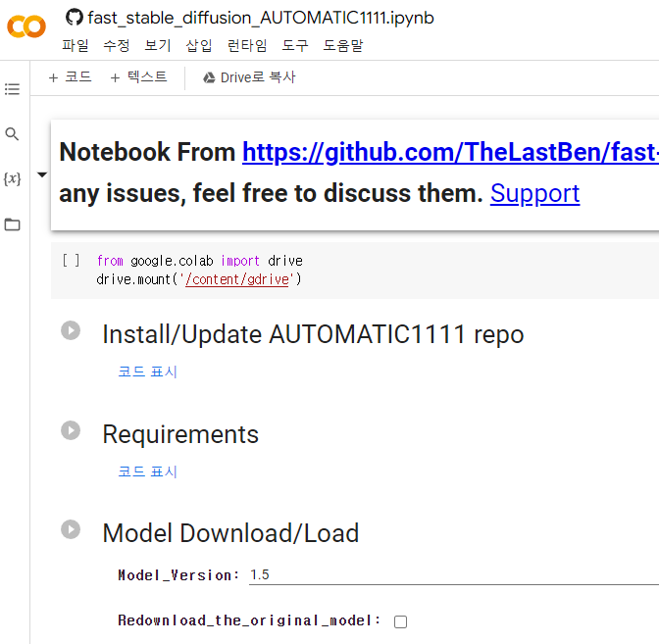Click the 'from google.colab import drive' code line

click(x=200, y=261)
